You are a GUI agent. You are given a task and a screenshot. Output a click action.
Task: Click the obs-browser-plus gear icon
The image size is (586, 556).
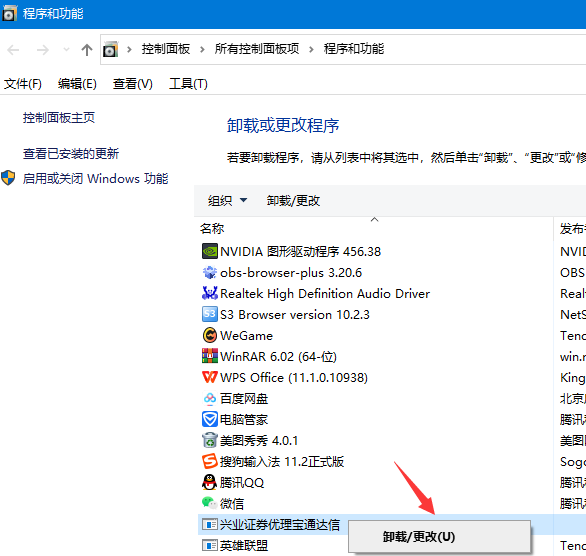pyautogui.click(x=210, y=272)
